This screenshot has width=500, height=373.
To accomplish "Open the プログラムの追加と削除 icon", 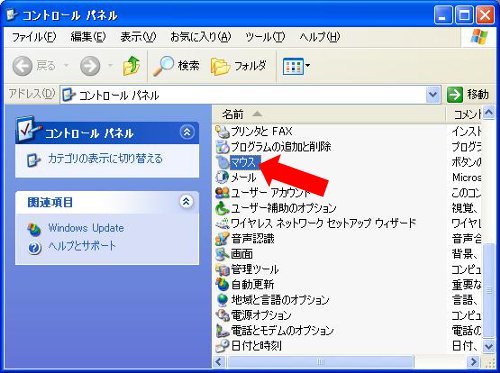I will click(x=222, y=147).
